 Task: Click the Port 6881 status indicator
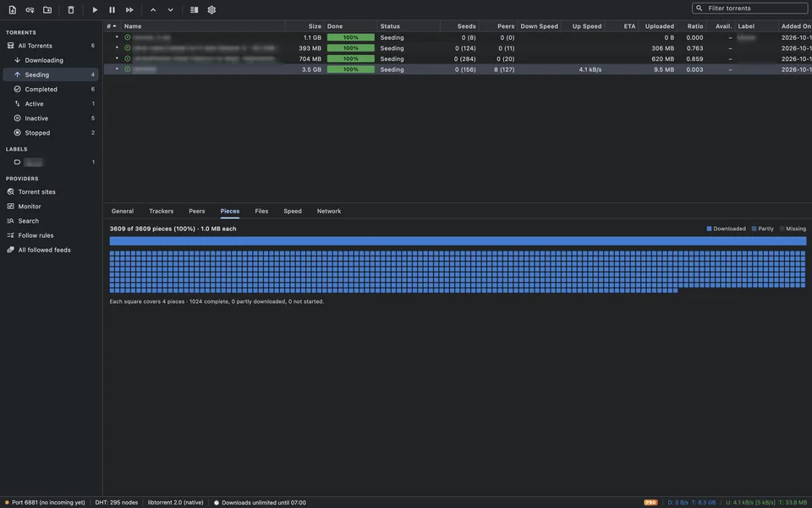(45, 502)
